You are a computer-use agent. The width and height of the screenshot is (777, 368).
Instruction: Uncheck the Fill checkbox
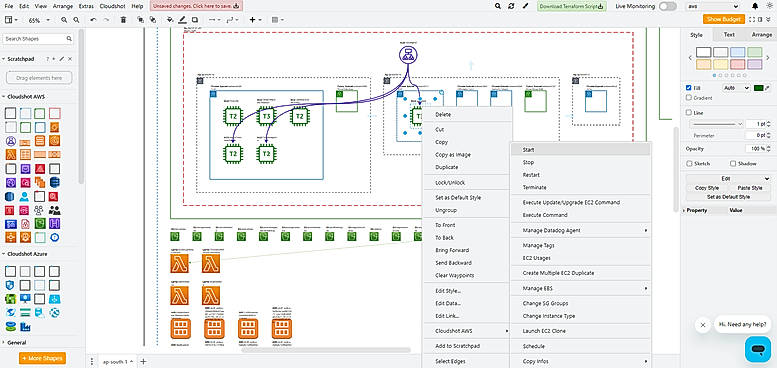click(688, 88)
